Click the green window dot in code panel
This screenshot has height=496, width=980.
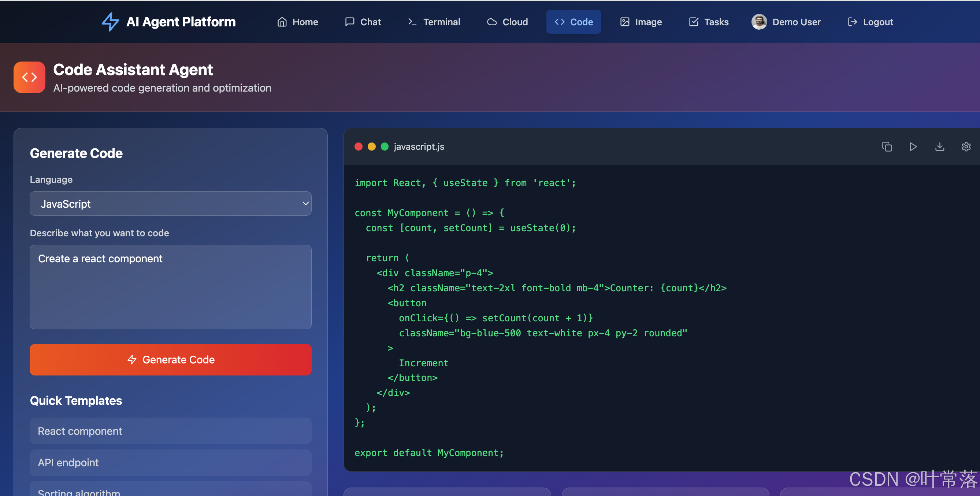coord(385,147)
